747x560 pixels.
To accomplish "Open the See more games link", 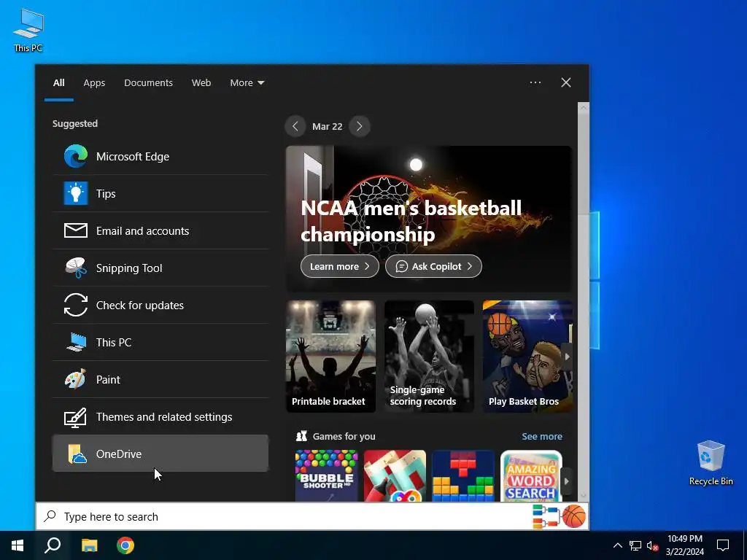I will coord(542,436).
